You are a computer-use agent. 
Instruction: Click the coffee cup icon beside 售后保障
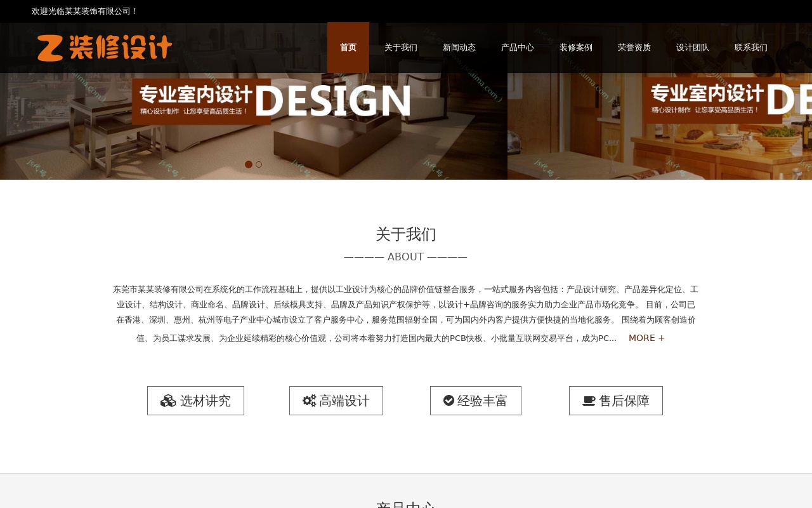589,401
